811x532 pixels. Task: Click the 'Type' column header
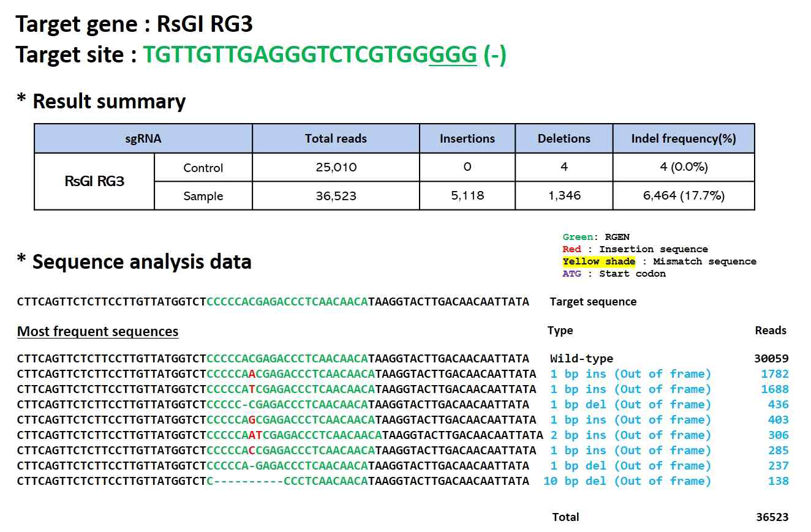click(560, 331)
